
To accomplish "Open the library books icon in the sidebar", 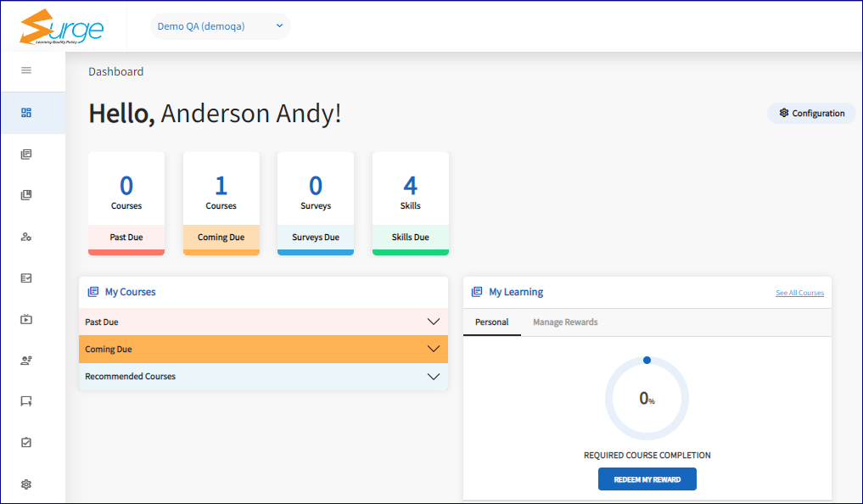I will tap(25, 194).
